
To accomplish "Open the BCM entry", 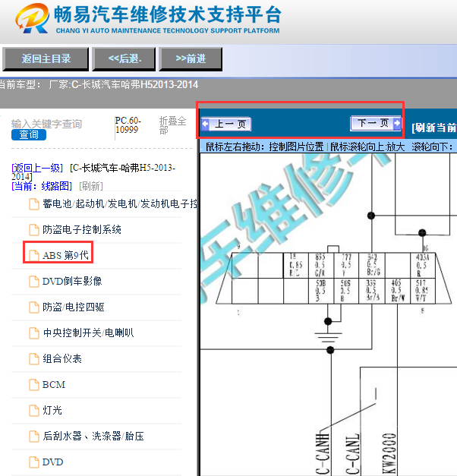I will tap(54, 385).
